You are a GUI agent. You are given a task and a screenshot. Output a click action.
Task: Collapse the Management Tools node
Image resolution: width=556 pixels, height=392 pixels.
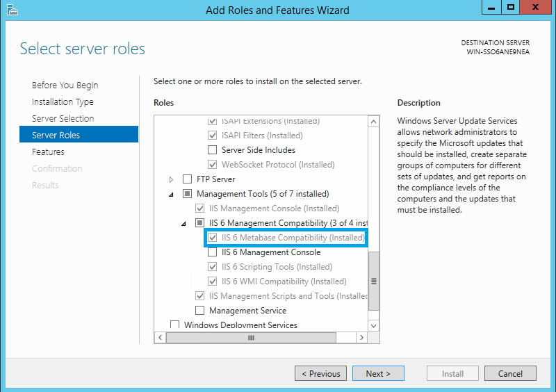click(171, 195)
